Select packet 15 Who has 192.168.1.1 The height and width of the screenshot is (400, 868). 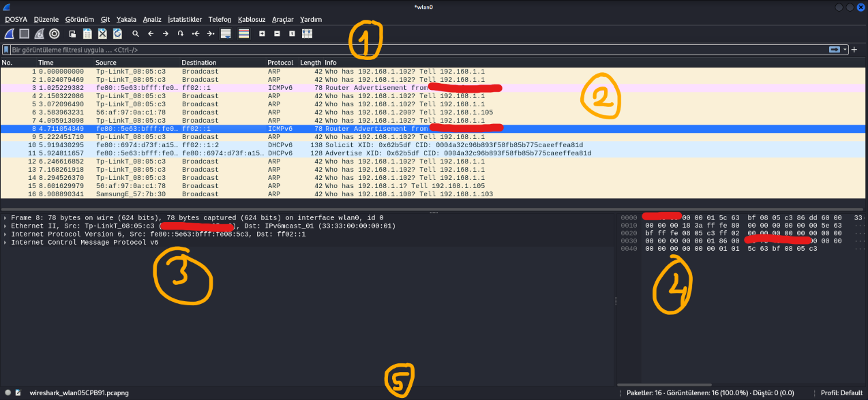(434, 185)
